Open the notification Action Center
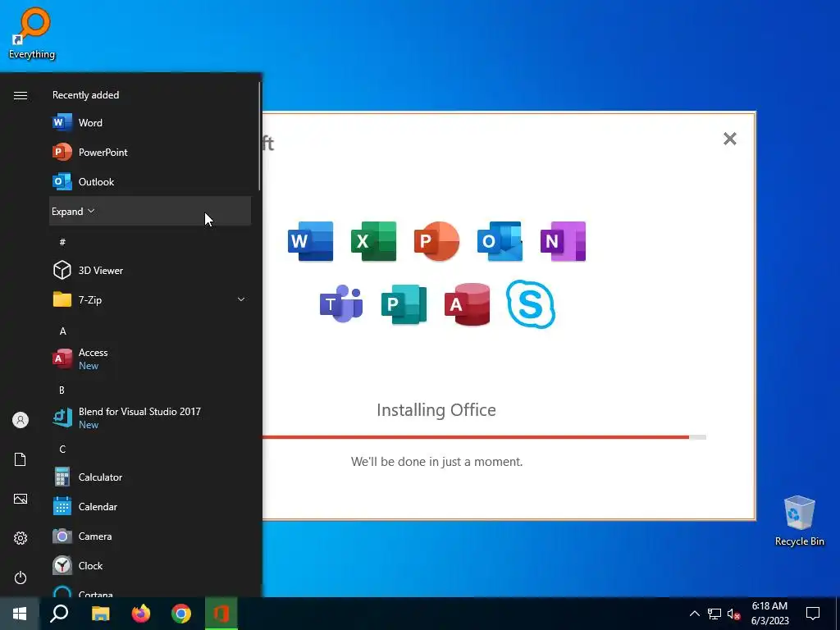840x630 pixels. [x=813, y=614]
